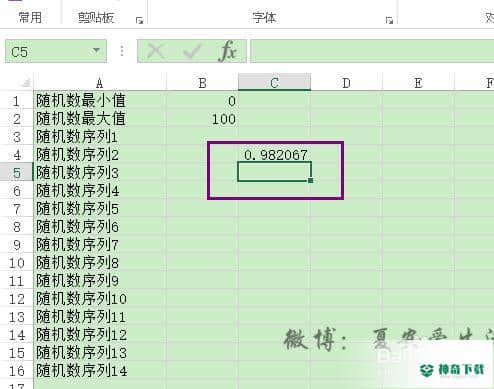Select row 8 header

pos(16,227)
